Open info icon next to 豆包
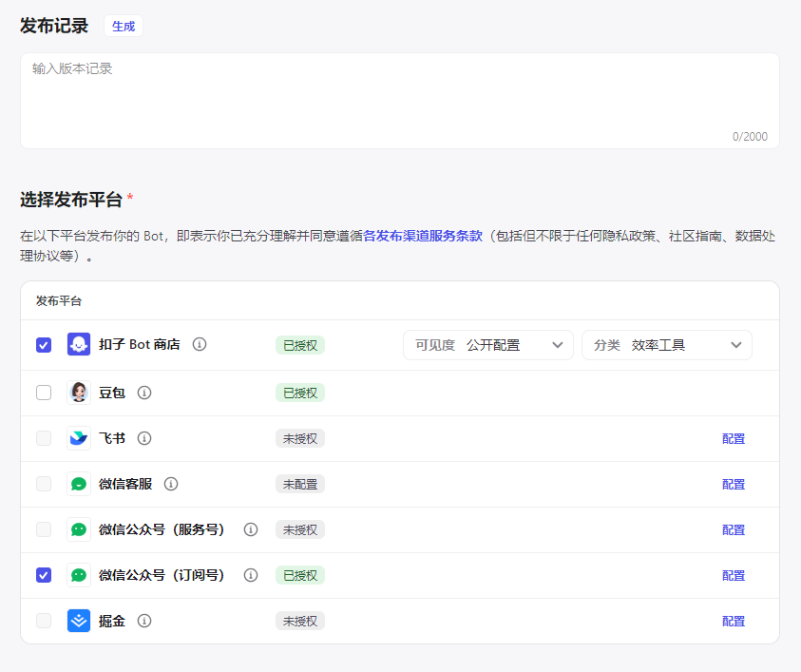The width and height of the screenshot is (801, 672). 144,393
